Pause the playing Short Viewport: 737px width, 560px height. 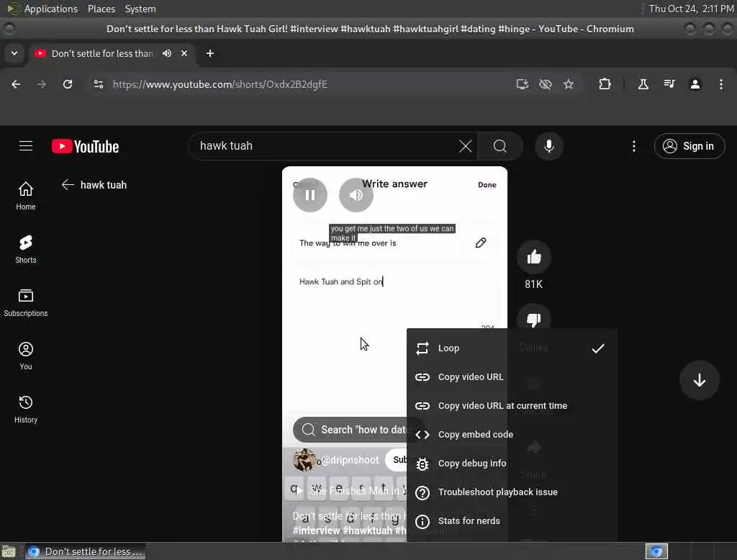[x=309, y=194]
